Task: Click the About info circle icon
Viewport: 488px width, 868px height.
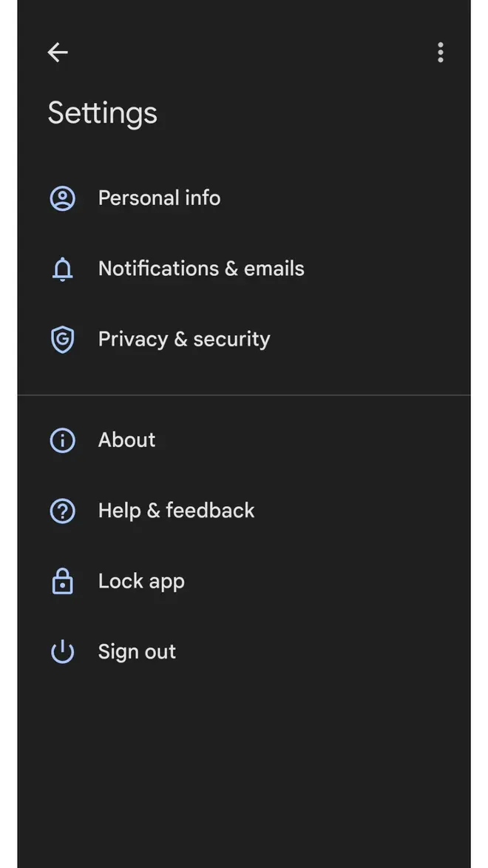Action: point(62,440)
